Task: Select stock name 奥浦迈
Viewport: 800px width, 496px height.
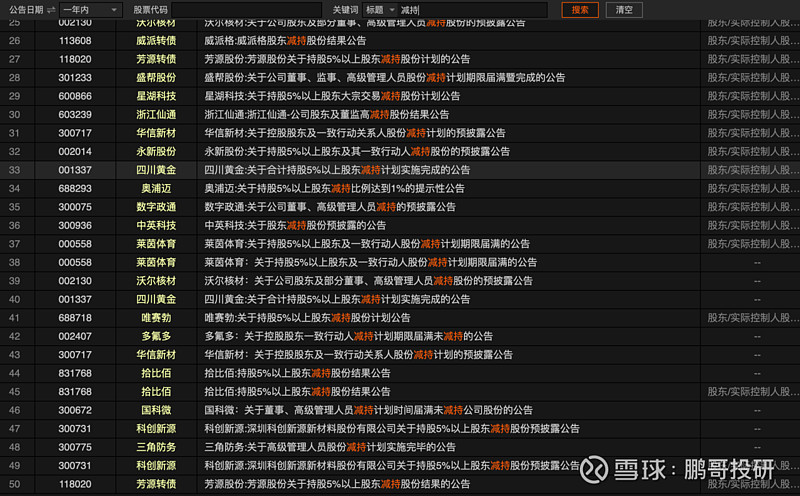Action: [x=156, y=188]
